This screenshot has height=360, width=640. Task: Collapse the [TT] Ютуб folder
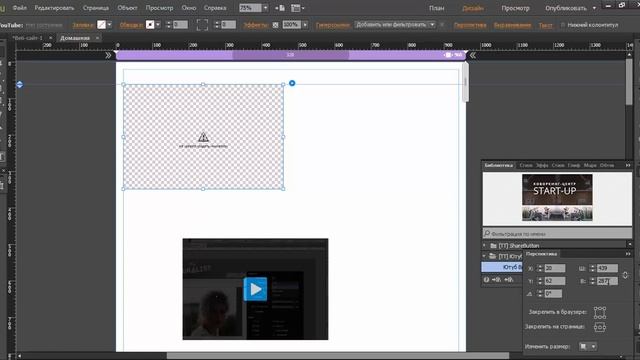click(x=484, y=256)
